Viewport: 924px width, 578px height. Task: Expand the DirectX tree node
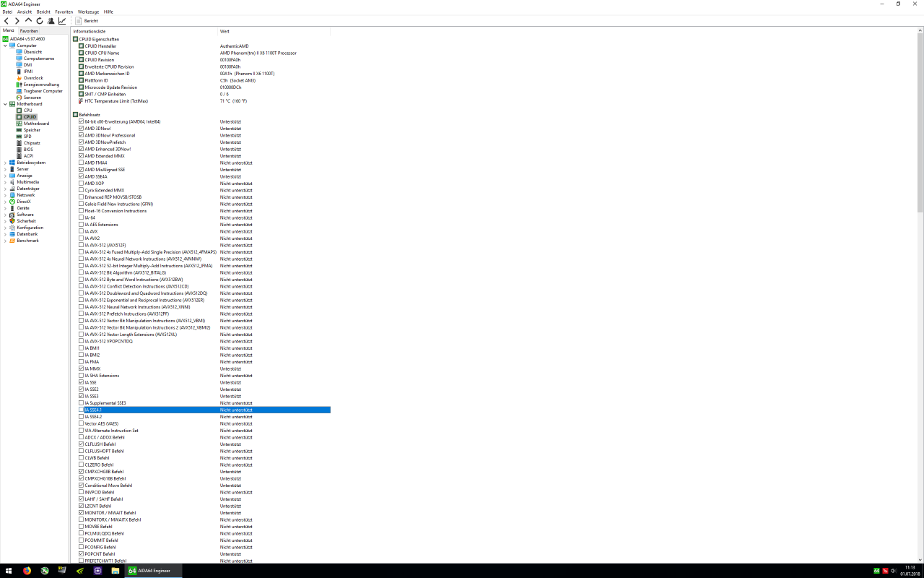pyautogui.click(x=5, y=202)
